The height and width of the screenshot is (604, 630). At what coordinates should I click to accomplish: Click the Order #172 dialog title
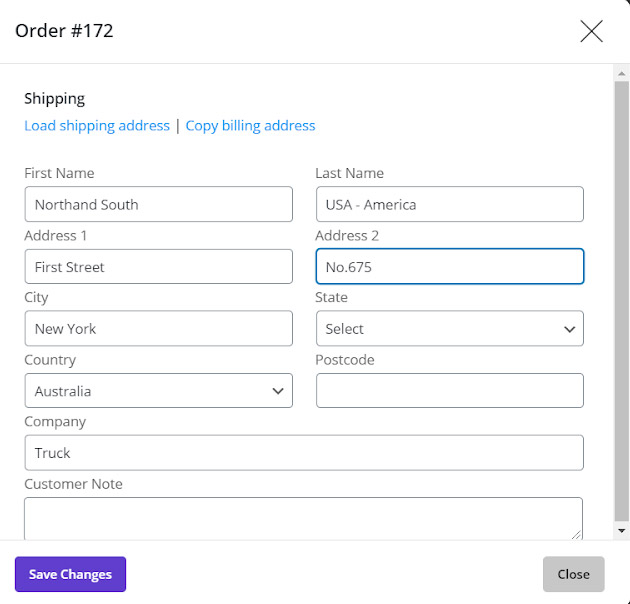pos(64,31)
